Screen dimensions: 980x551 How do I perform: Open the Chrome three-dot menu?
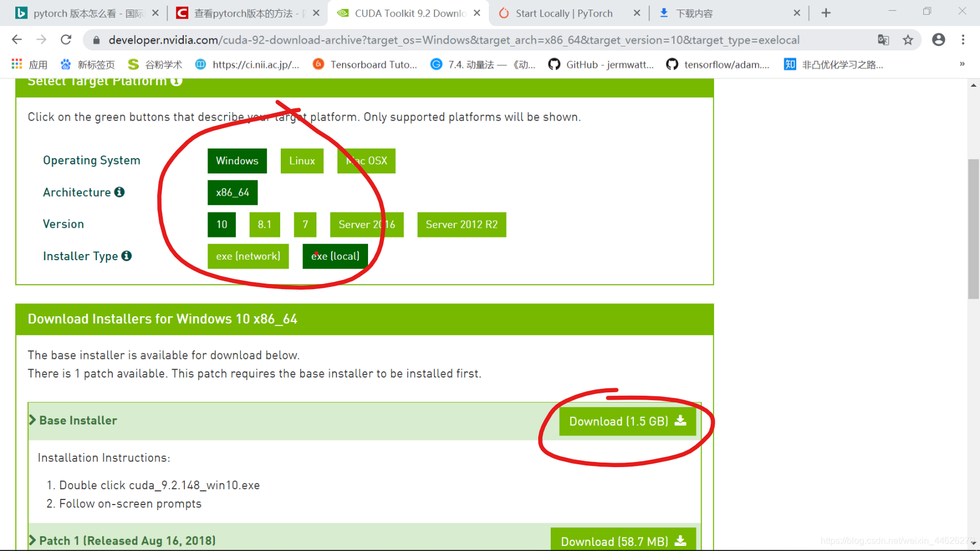pyautogui.click(x=963, y=40)
